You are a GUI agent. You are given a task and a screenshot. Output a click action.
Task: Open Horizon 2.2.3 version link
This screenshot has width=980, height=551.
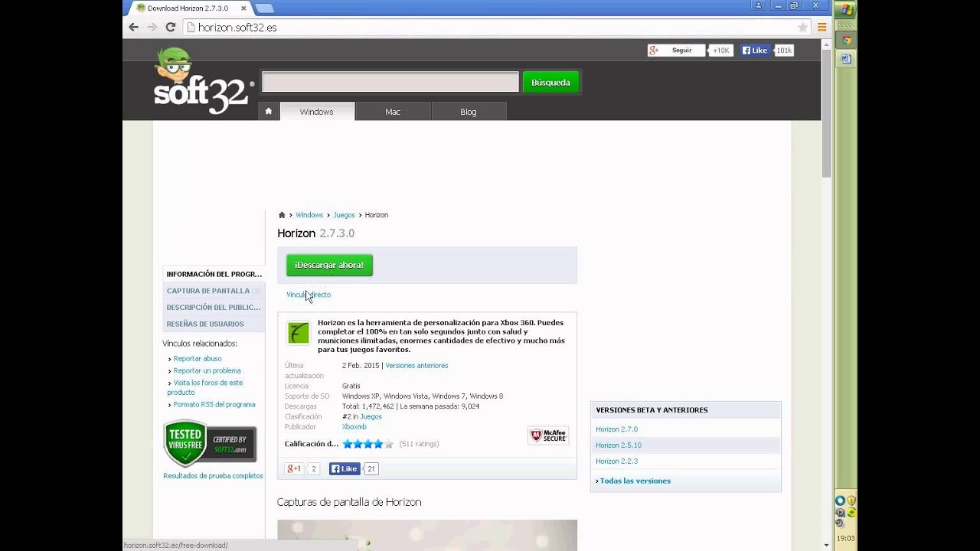coord(616,461)
